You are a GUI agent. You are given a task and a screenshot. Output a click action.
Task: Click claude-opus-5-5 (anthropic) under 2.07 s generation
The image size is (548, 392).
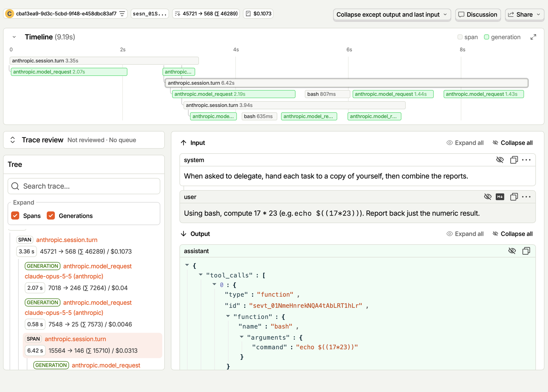[64, 276]
